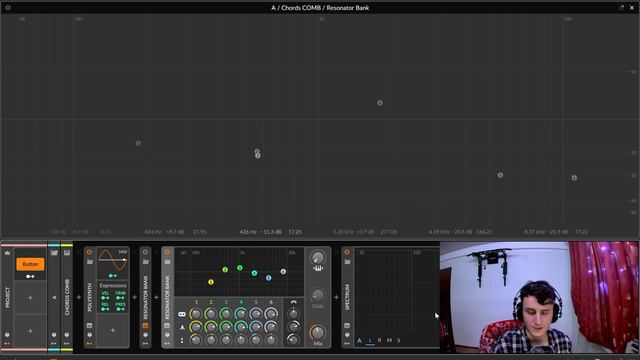Screen dimensions: 640x360
Task: Open preset folder of expanded Resonator Bank
Action: click(167, 262)
